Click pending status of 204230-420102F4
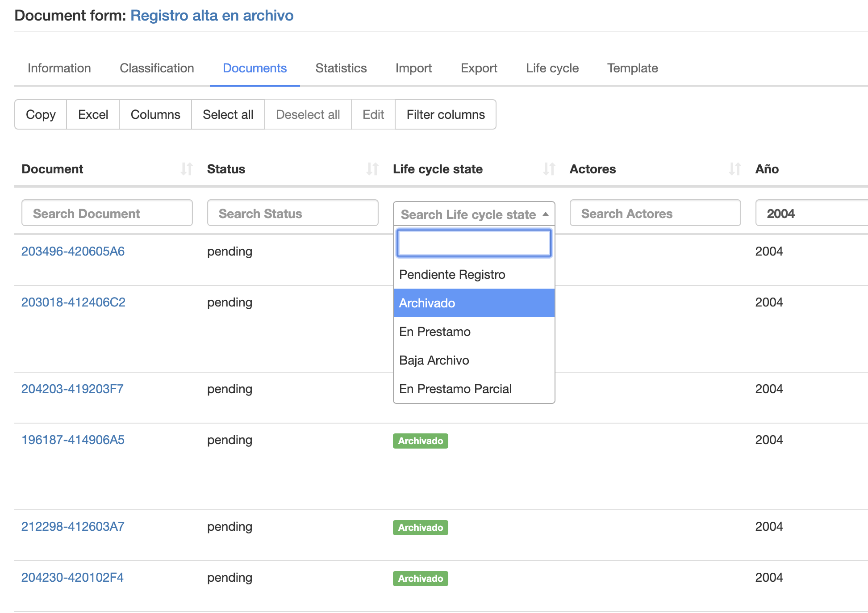868x613 pixels. [230, 578]
